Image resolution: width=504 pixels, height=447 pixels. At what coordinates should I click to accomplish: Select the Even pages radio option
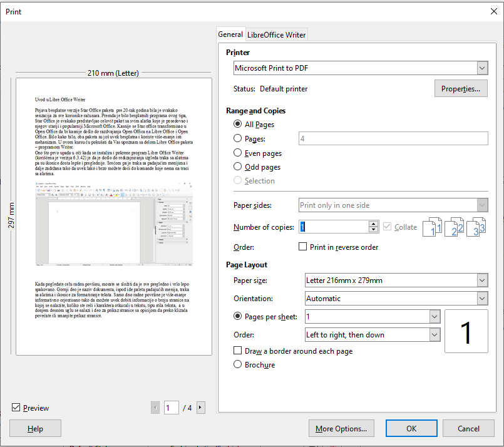pyautogui.click(x=237, y=153)
